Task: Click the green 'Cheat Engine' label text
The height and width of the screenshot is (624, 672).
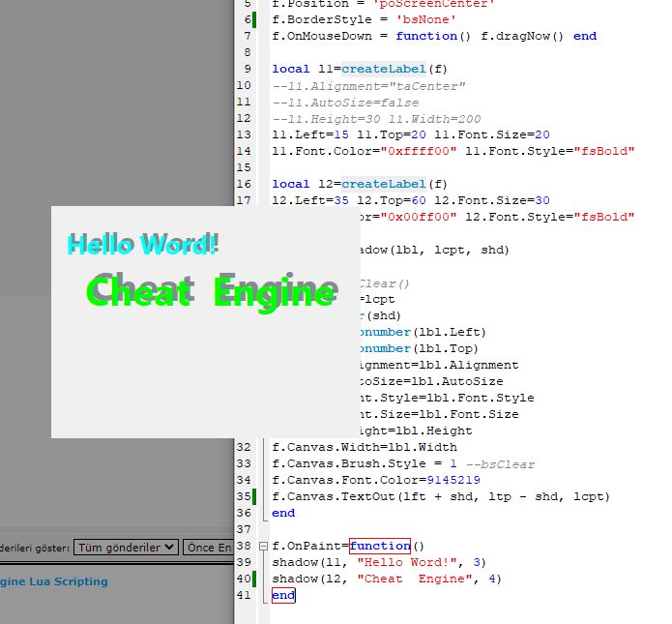Action: [x=212, y=290]
